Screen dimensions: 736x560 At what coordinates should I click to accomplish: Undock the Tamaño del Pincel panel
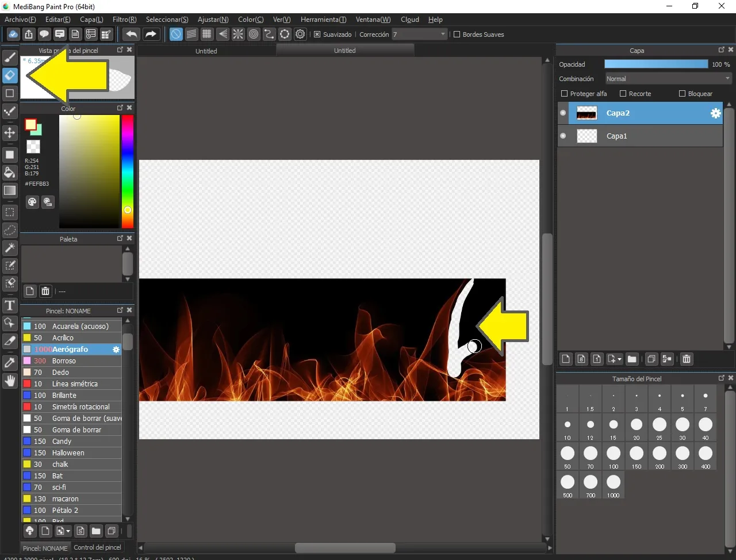coord(722,378)
